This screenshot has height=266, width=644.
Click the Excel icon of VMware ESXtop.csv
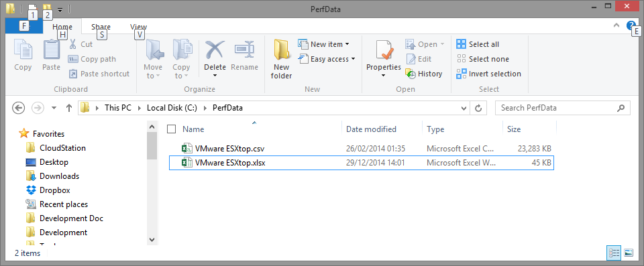[x=187, y=149]
